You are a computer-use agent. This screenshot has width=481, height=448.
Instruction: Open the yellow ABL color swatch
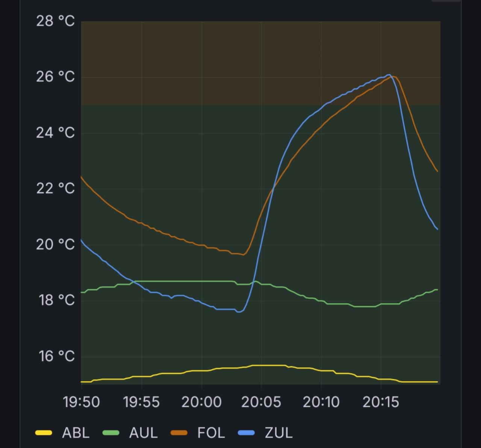(x=44, y=433)
